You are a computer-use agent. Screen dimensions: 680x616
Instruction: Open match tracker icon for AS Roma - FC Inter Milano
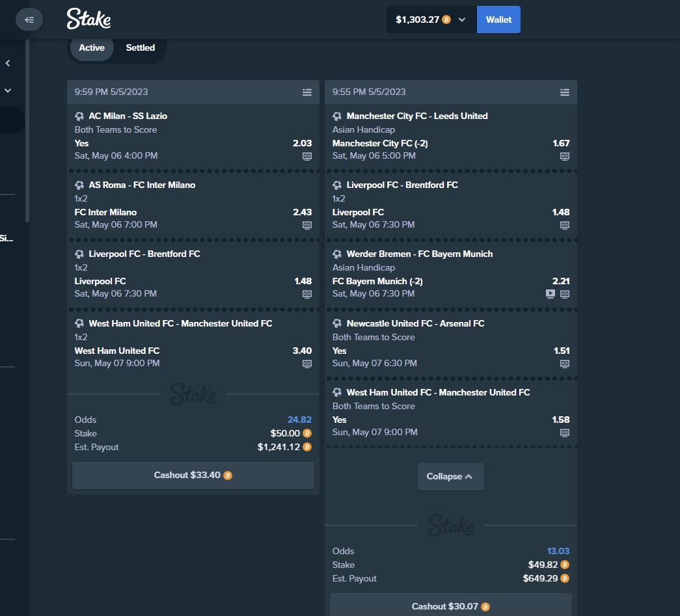(307, 225)
